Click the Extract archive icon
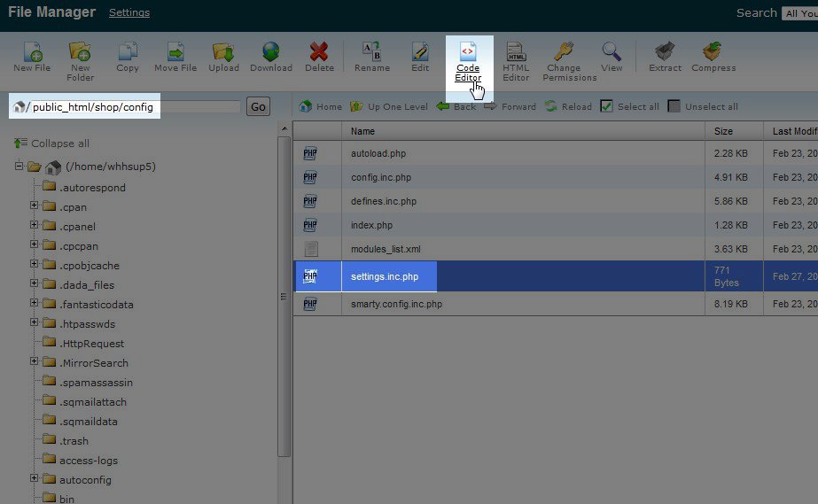Viewport: 818px width, 504px height. [665, 52]
